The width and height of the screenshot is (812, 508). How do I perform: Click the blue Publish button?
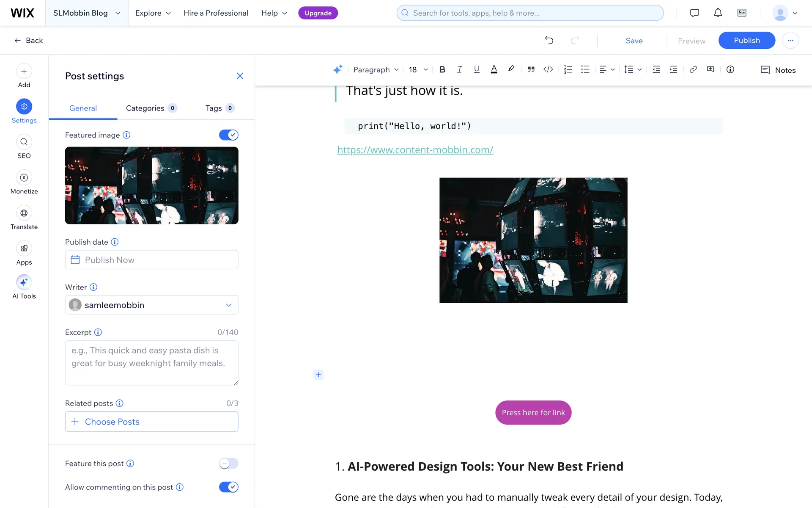coord(746,40)
